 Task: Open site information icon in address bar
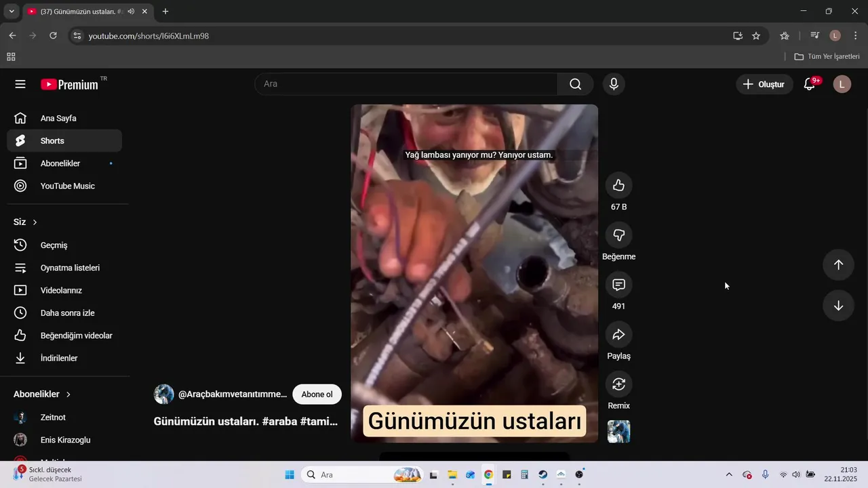click(x=77, y=36)
